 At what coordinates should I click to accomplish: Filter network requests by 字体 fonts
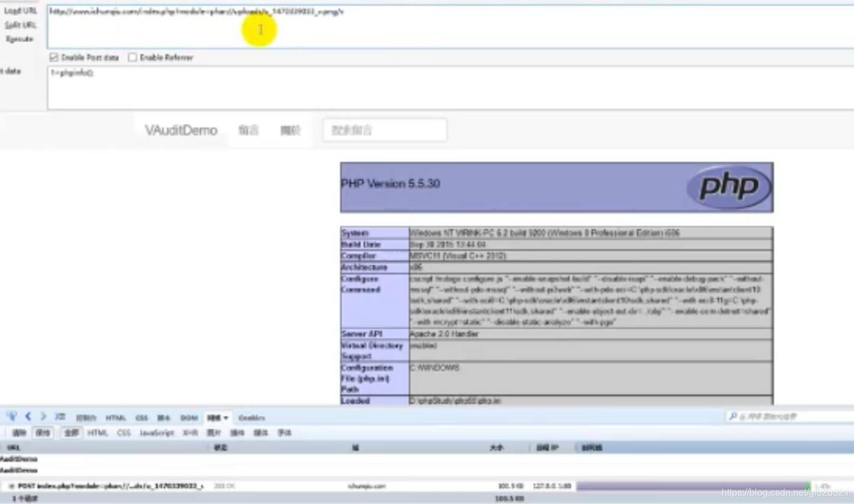coord(284,433)
